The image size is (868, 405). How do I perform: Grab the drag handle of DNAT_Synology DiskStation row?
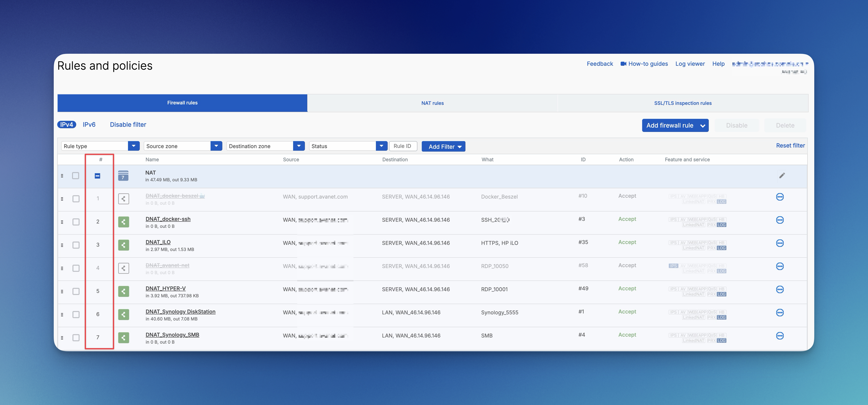[62, 315]
